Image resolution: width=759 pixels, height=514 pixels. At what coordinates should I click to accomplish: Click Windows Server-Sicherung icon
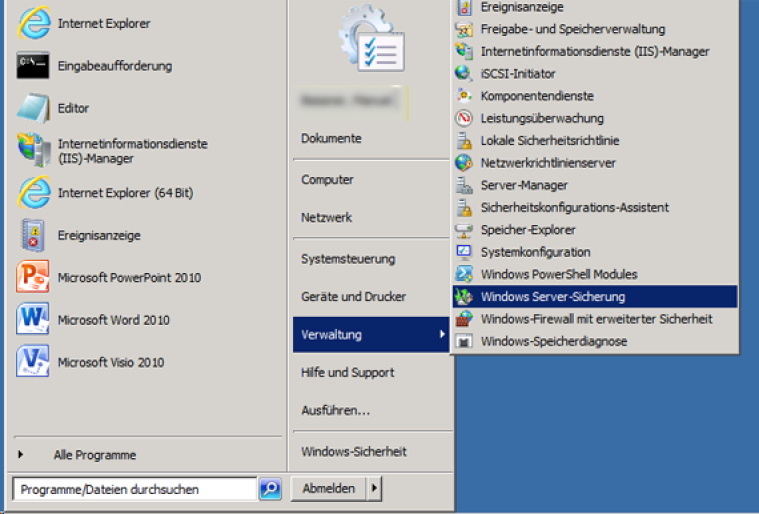coord(464,296)
